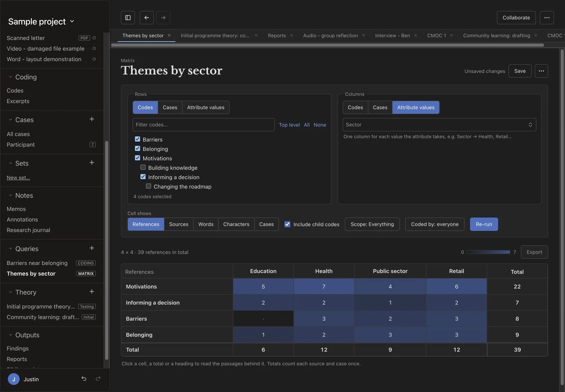Toggle Include child codes checkbox

point(287,224)
